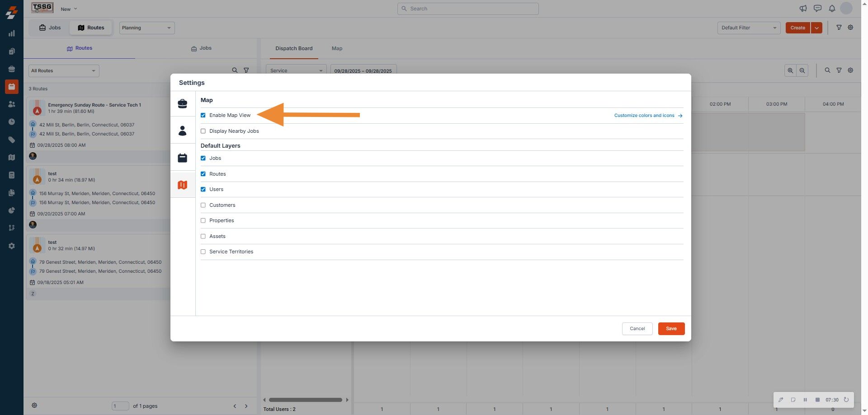Go to next page of routes

(x=246, y=406)
